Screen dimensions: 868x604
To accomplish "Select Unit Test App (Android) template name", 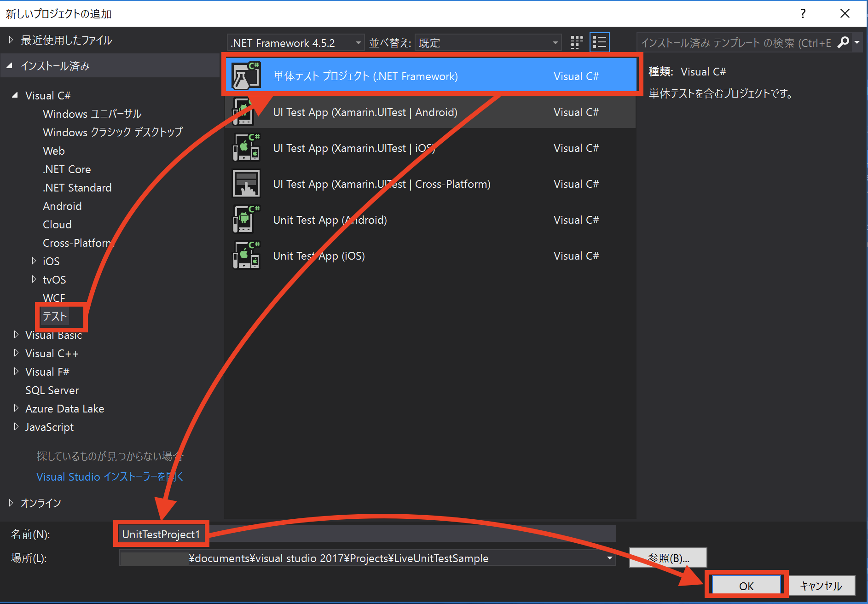I will point(330,220).
